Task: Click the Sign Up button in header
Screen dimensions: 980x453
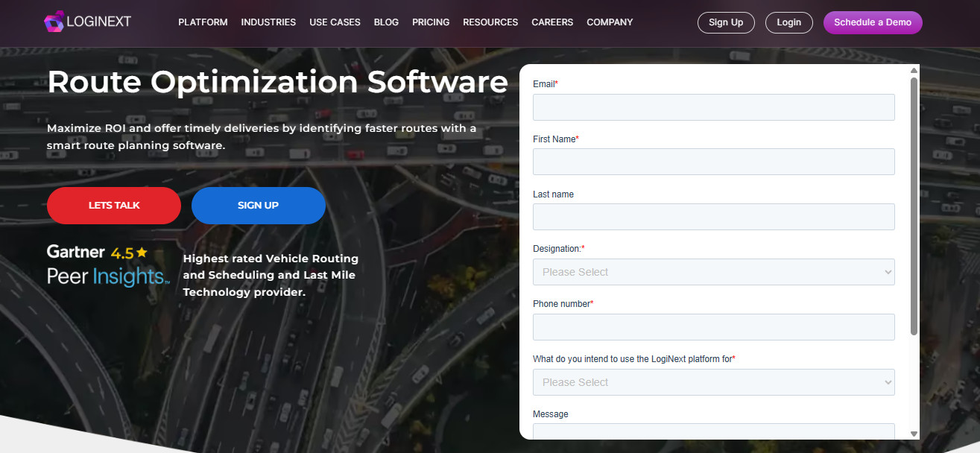Action: (726, 22)
